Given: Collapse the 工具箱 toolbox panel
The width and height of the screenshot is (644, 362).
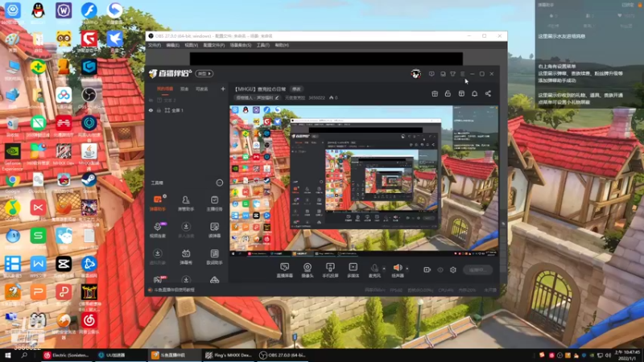Looking at the screenshot, I should [x=220, y=183].
